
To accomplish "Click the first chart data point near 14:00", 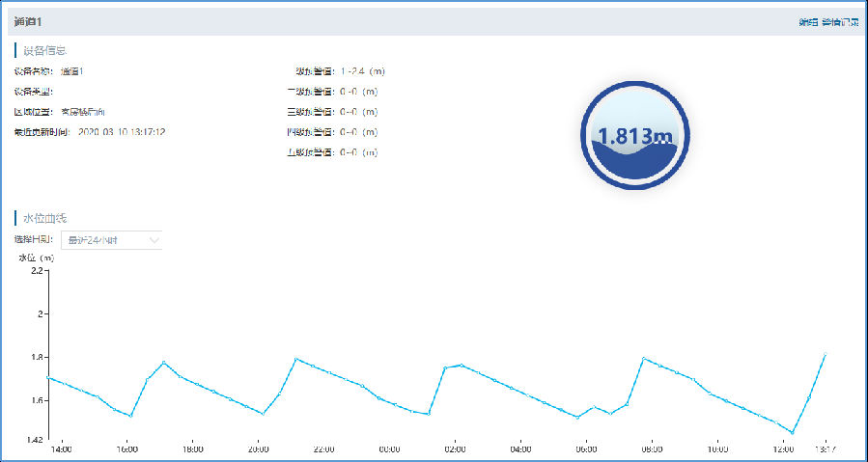I will (48, 377).
